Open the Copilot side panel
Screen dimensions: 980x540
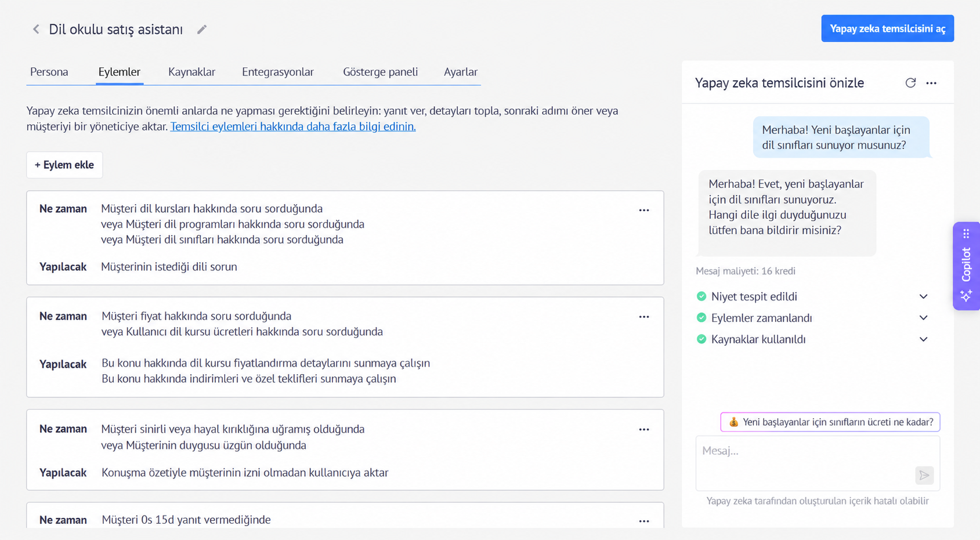(966, 266)
